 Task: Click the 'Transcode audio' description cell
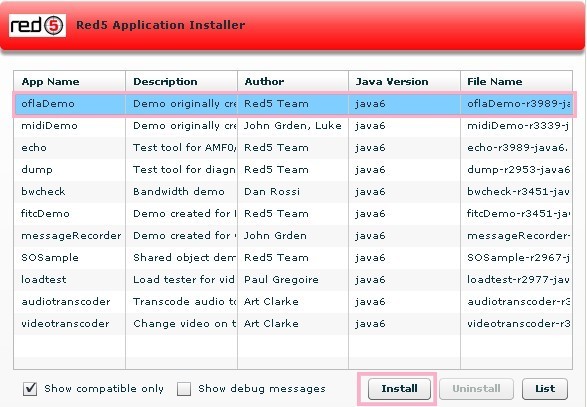tap(182, 302)
